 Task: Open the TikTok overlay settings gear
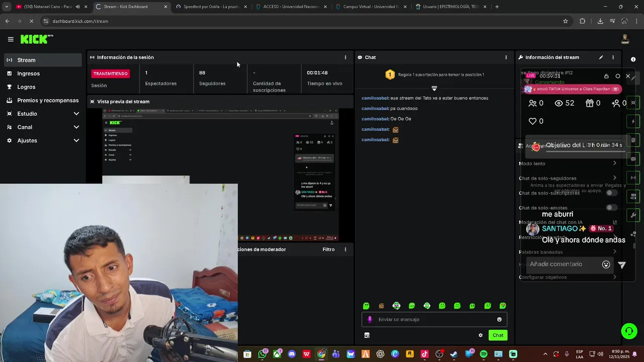click(618, 76)
